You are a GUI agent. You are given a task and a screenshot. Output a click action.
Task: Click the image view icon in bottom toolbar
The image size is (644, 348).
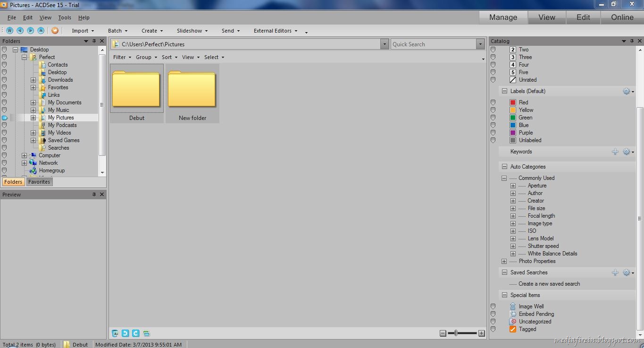[x=115, y=333]
